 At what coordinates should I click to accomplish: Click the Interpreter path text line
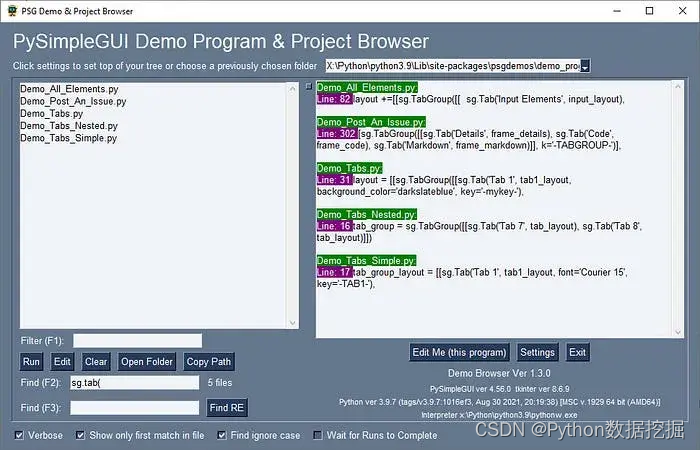point(499,415)
